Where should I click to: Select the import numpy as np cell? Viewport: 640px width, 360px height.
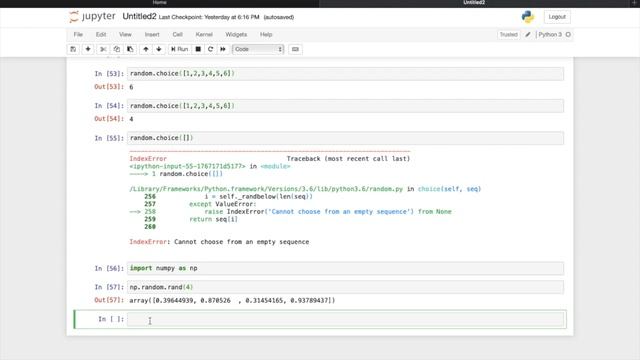click(x=345, y=268)
